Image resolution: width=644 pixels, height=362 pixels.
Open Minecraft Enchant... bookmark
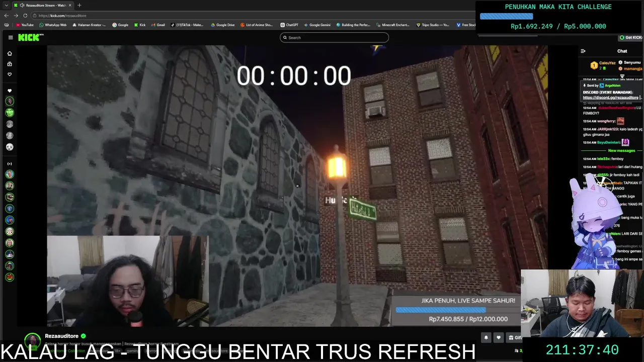click(392, 25)
